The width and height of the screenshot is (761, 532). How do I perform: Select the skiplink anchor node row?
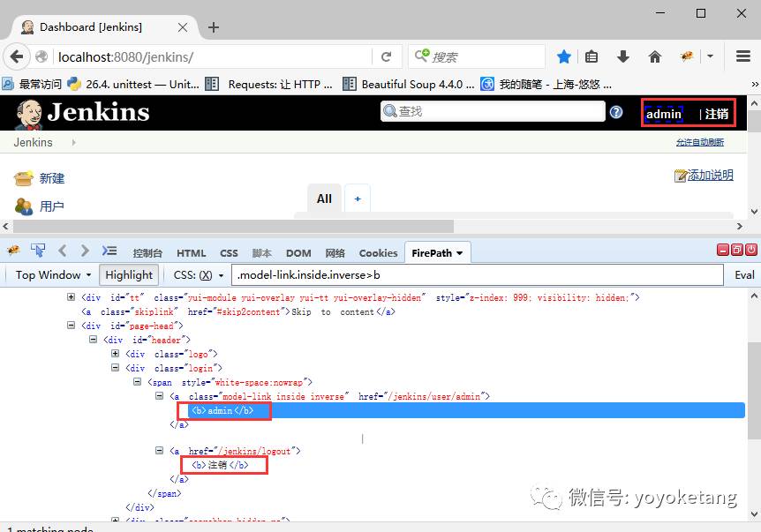238,311
